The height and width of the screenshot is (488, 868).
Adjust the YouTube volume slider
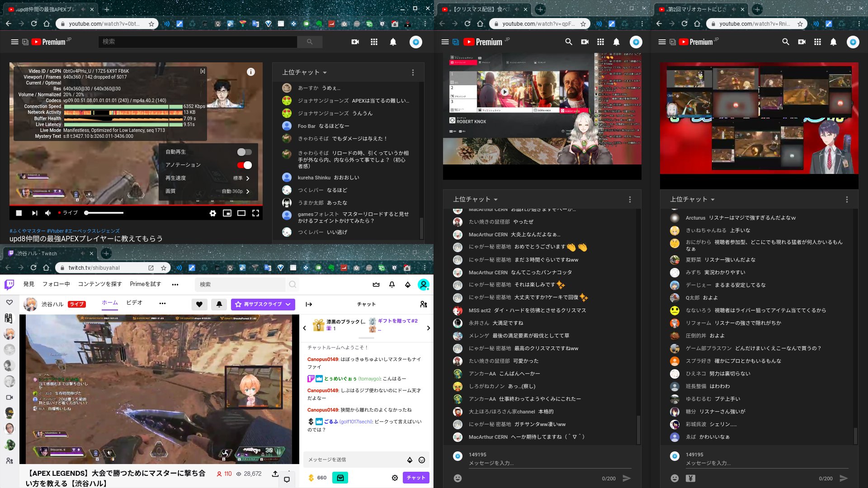[x=104, y=213]
